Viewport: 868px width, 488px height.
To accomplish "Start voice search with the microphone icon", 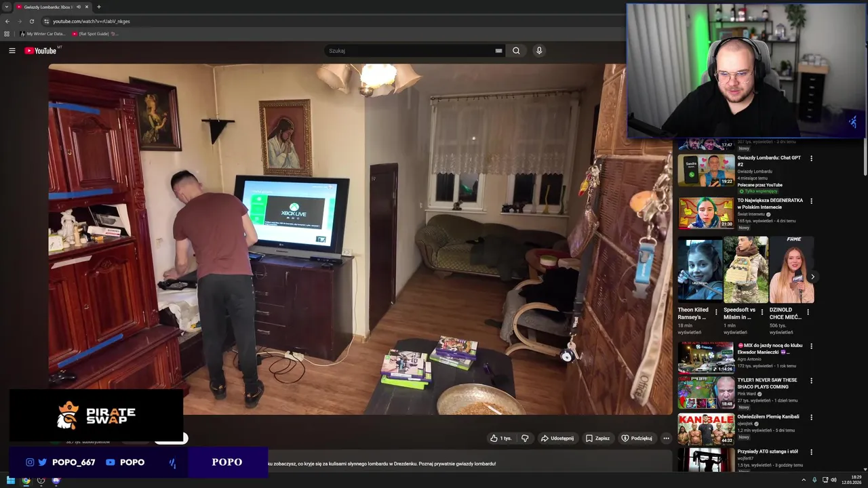I will [539, 51].
